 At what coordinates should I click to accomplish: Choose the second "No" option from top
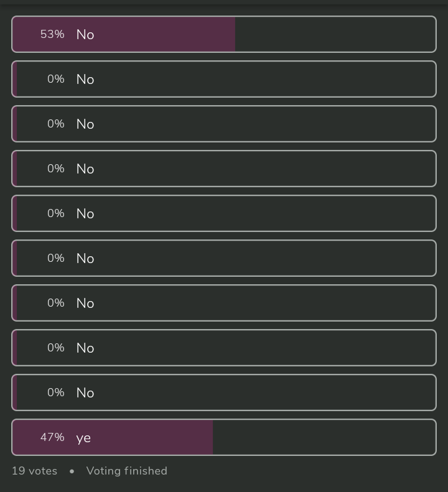pyautogui.click(x=224, y=79)
